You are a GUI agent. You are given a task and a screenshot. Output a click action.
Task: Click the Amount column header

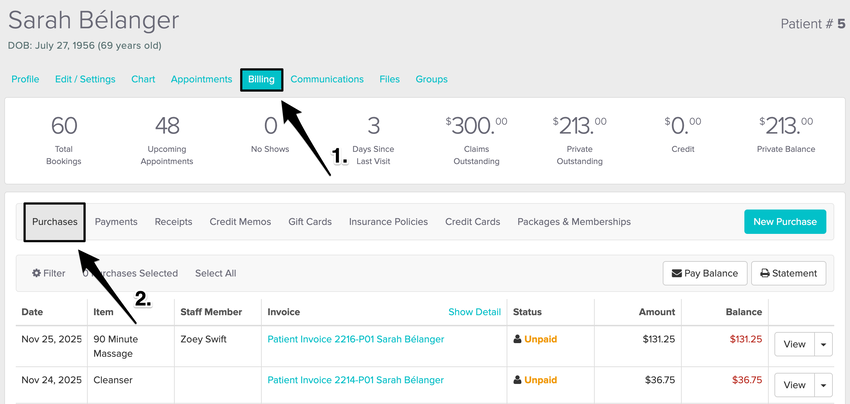tap(656, 312)
